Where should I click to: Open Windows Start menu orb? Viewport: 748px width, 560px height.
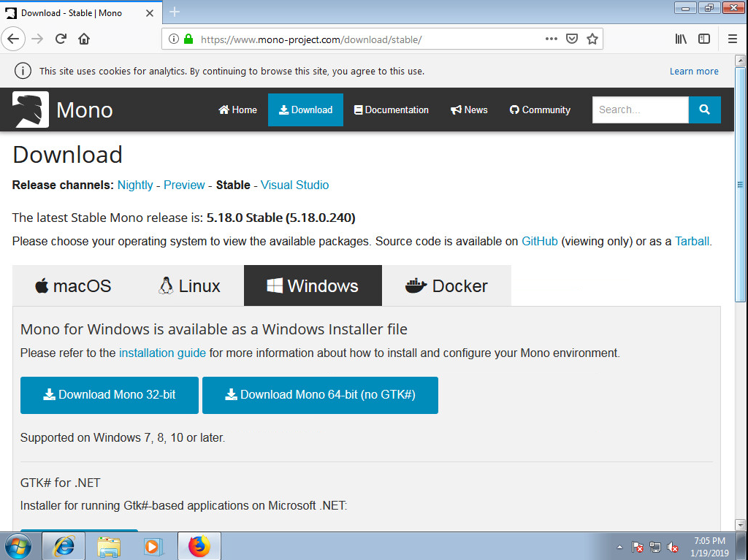18,546
